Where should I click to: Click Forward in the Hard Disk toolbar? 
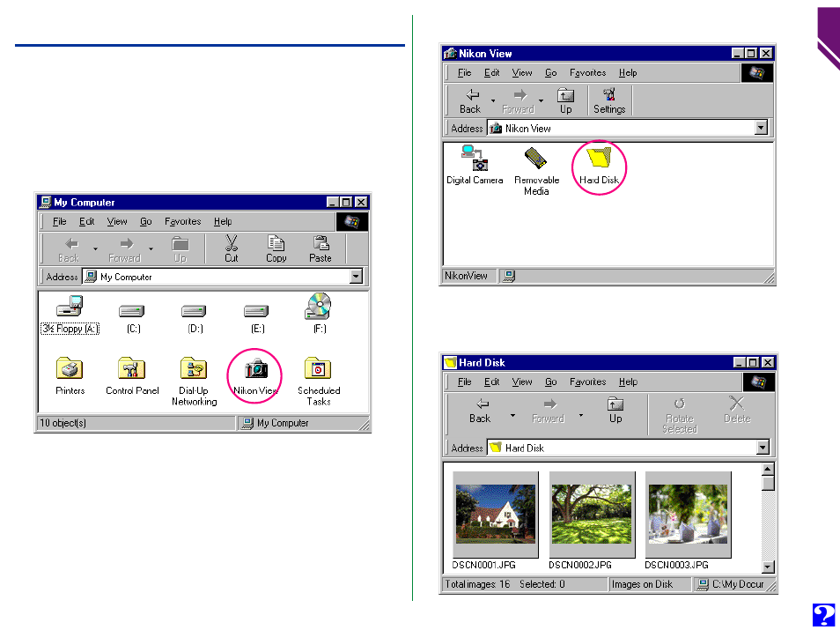click(x=548, y=411)
